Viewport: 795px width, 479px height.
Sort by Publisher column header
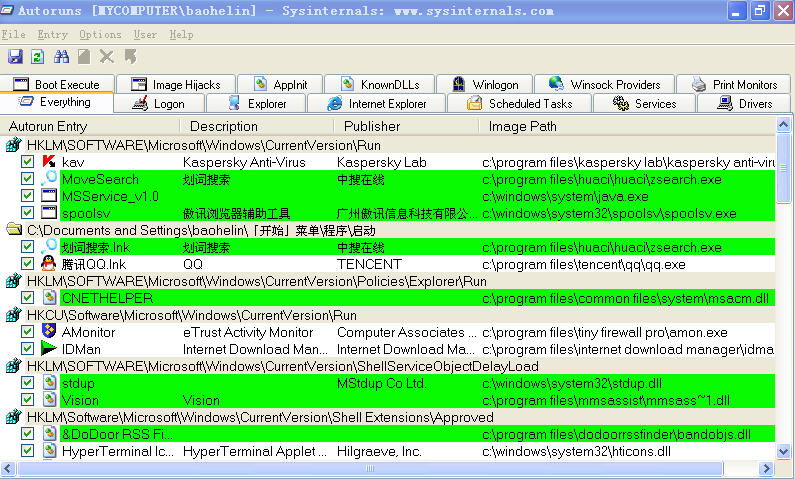(372, 126)
